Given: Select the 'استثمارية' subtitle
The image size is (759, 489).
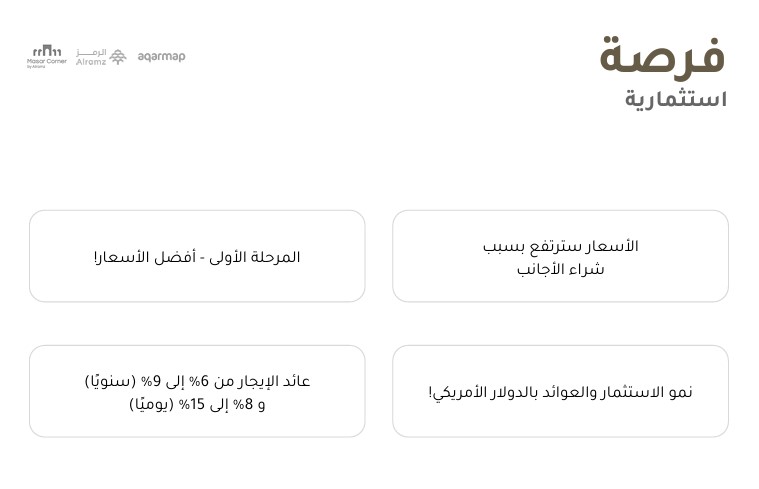Looking at the screenshot, I should 676,99.
